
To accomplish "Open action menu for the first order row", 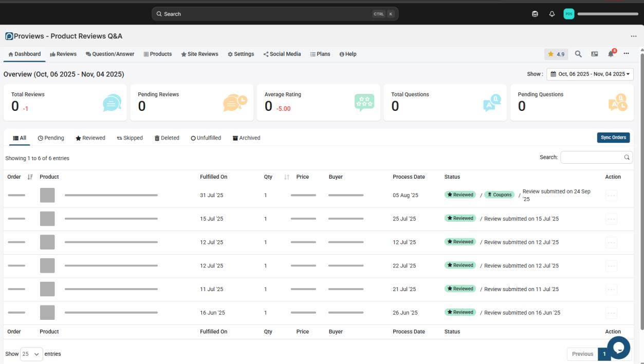I will (x=611, y=195).
